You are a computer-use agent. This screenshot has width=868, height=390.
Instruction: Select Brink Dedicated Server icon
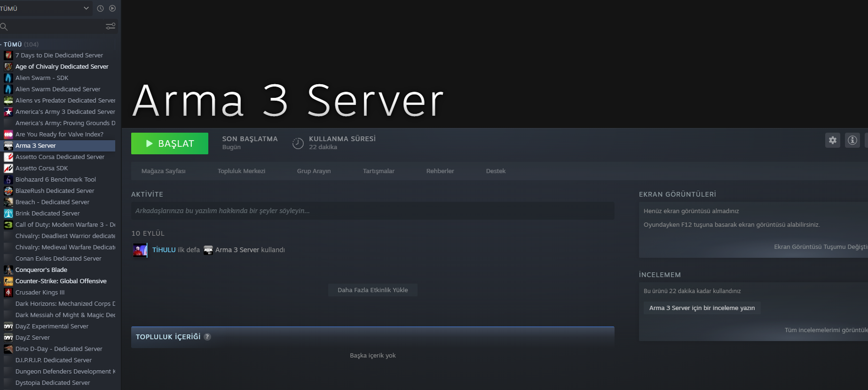tap(8, 214)
